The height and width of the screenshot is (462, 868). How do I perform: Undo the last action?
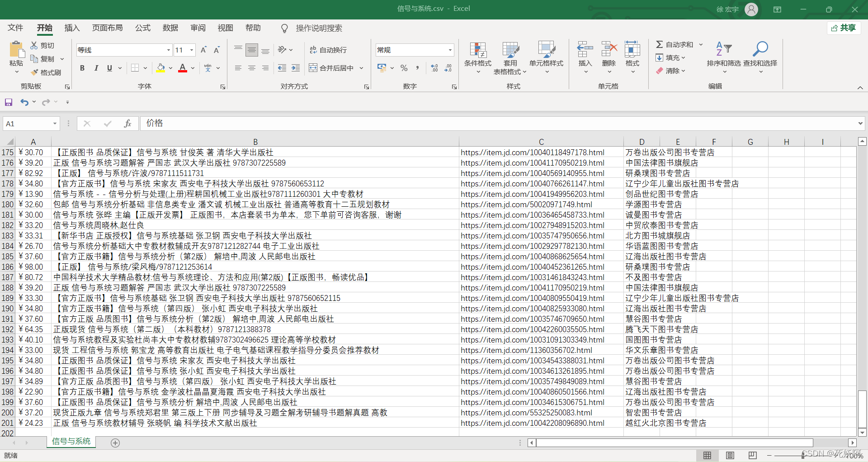[x=24, y=102]
